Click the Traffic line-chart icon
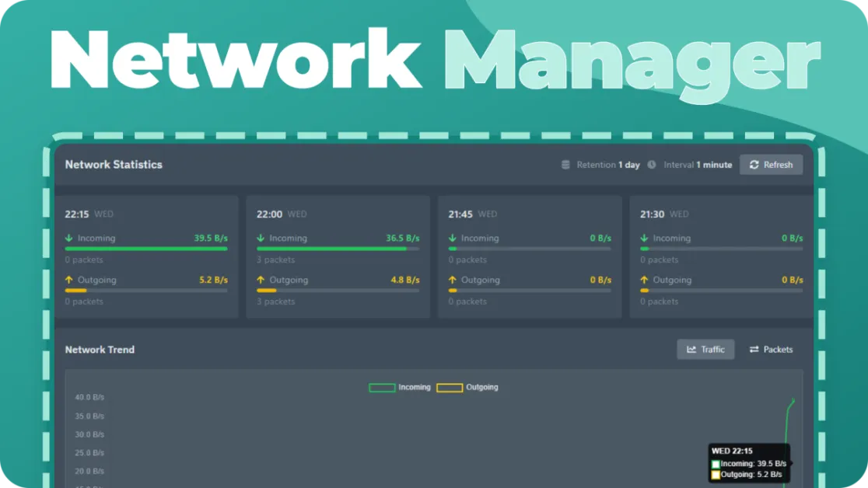 pyautogui.click(x=691, y=350)
